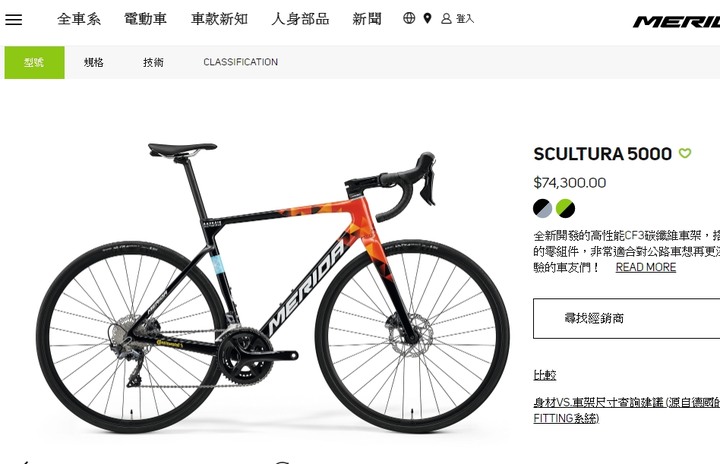Add Scultura 5000 to favorites heart
This screenshot has width=720, height=464.
(685, 153)
